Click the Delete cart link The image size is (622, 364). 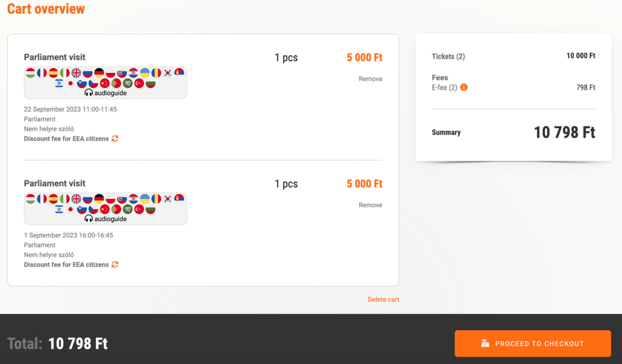pyautogui.click(x=383, y=300)
